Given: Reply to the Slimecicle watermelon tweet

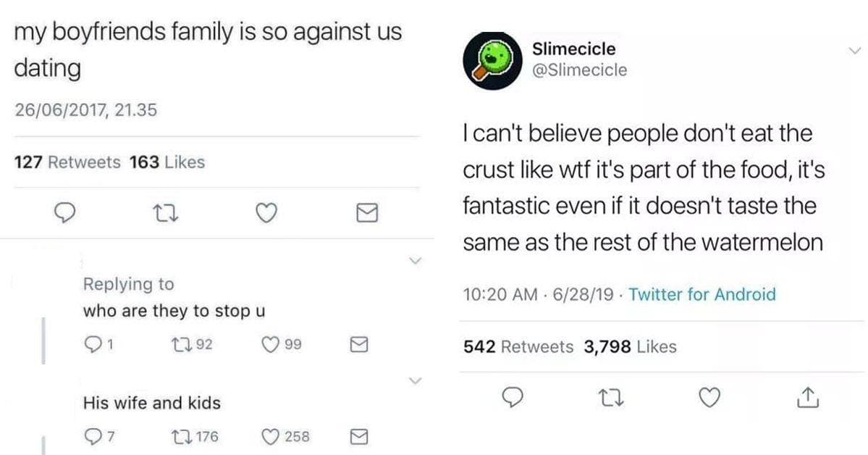Looking at the screenshot, I should 513,397.
